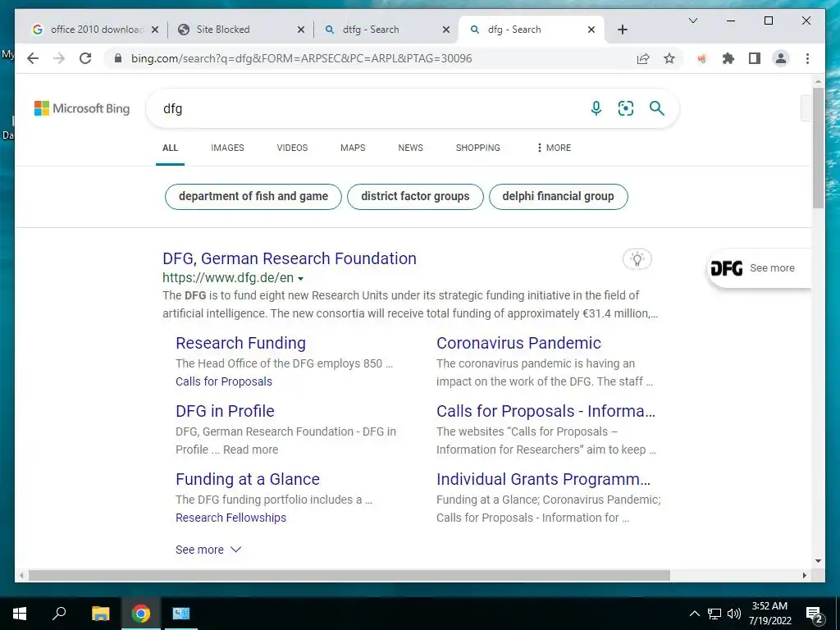Select the IMAGES search category
This screenshot has height=630, width=840.
pyautogui.click(x=227, y=148)
